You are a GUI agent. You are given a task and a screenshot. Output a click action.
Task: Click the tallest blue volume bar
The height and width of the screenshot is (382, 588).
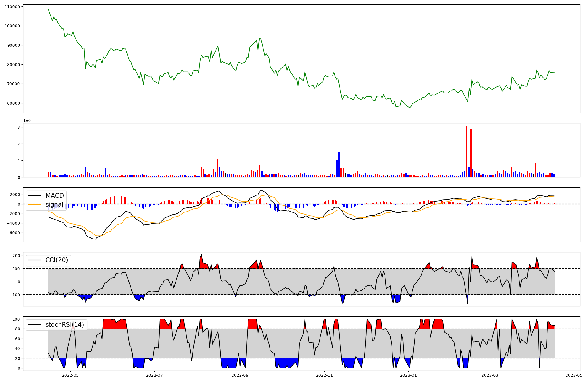[339, 165]
